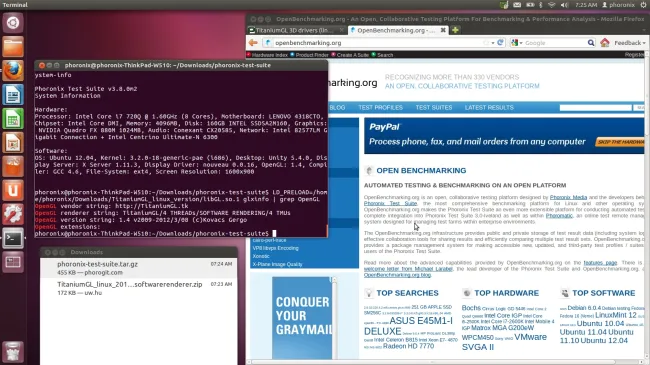Click the Conquer Your Graymail ad banner
This screenshot has height=365, width=650.
(x=303, y=318)
